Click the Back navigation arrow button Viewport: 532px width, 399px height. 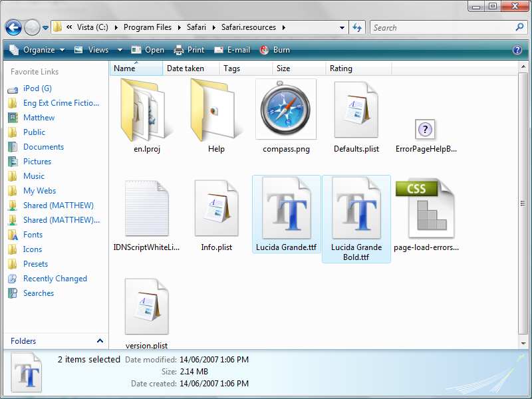pos(13,27)
